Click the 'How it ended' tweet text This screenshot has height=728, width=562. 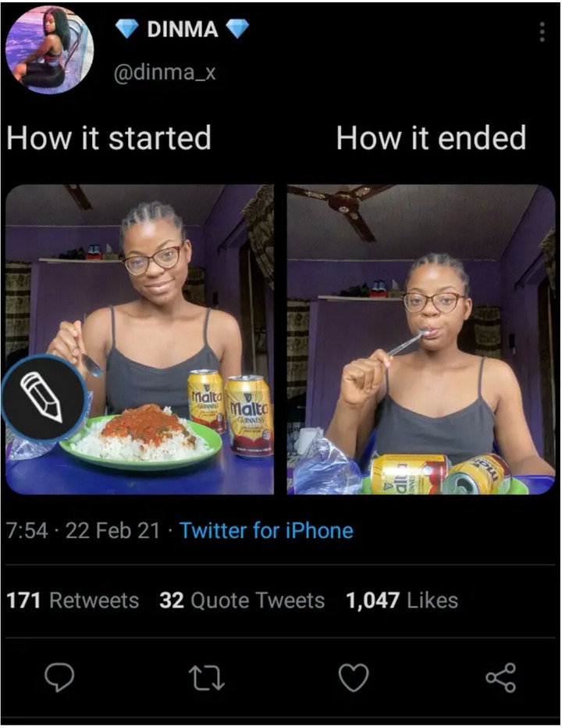pyautogui.click(x=431, y=138)
